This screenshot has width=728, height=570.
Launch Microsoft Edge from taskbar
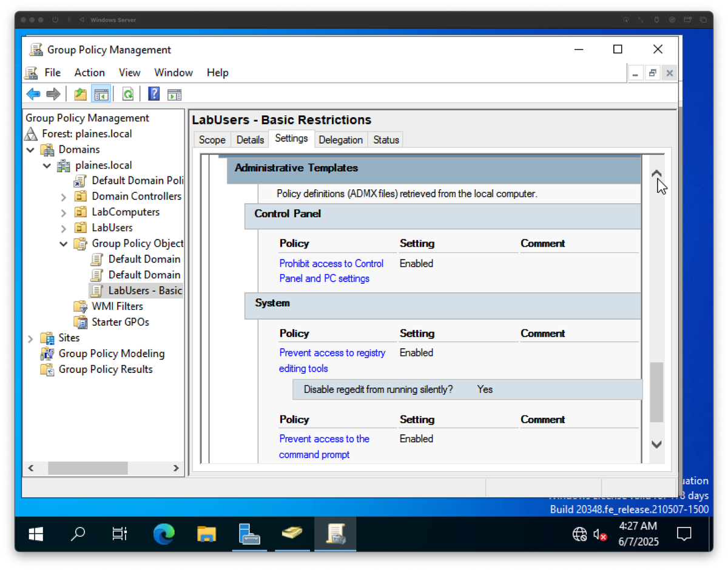[163, 534]
